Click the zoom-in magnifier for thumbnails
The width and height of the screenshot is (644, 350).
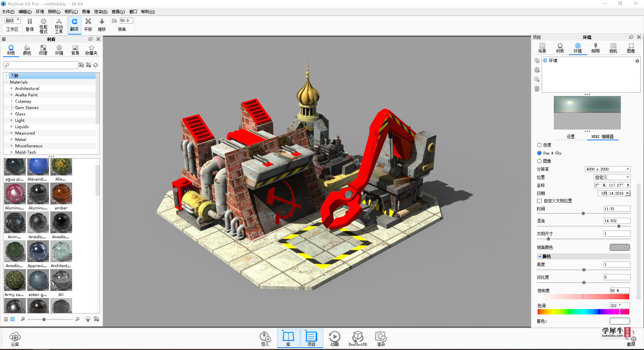point(77,319)
